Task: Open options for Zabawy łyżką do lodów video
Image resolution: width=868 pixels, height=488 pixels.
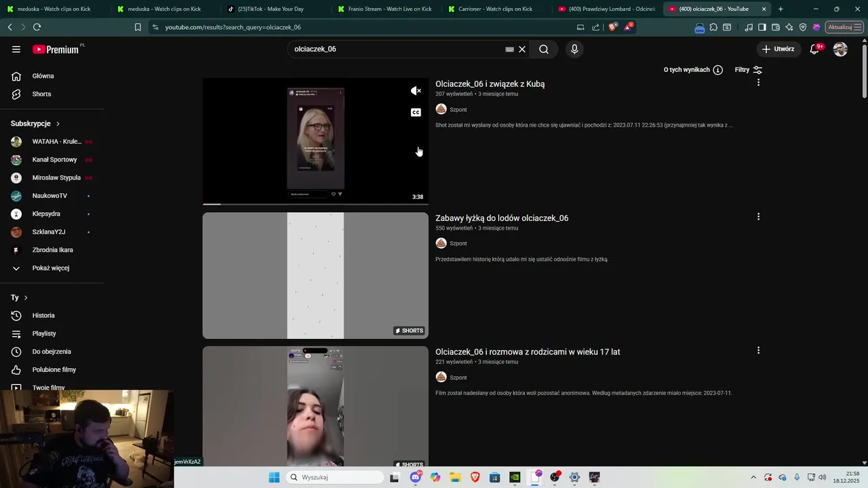Action: pyautogui.click(x=758, y=217)
